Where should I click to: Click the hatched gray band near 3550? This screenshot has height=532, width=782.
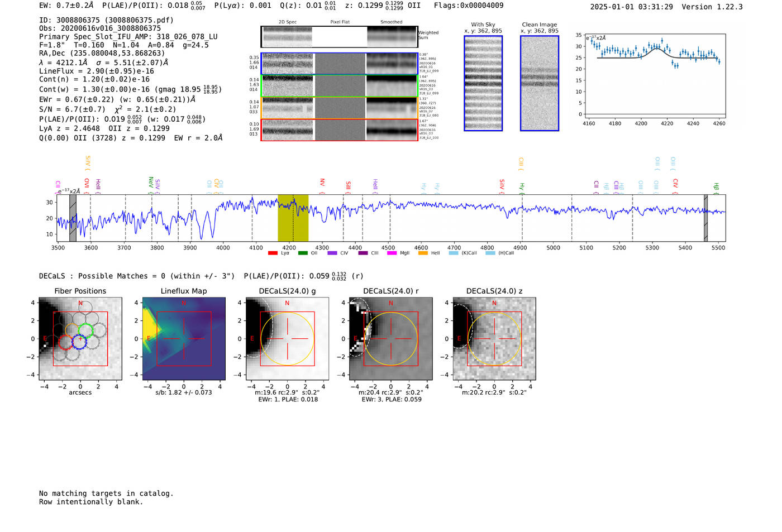click(73, 218)
